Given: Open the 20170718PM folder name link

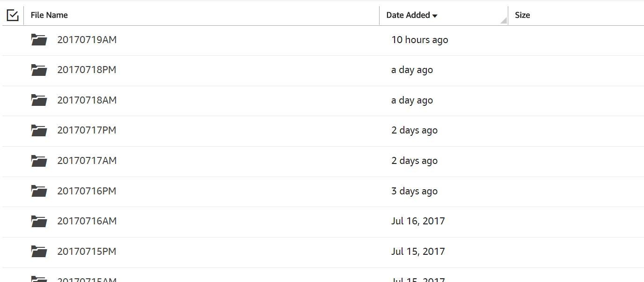Looking at the screenshot, I should pyautogui.click(x=87, y=70).
